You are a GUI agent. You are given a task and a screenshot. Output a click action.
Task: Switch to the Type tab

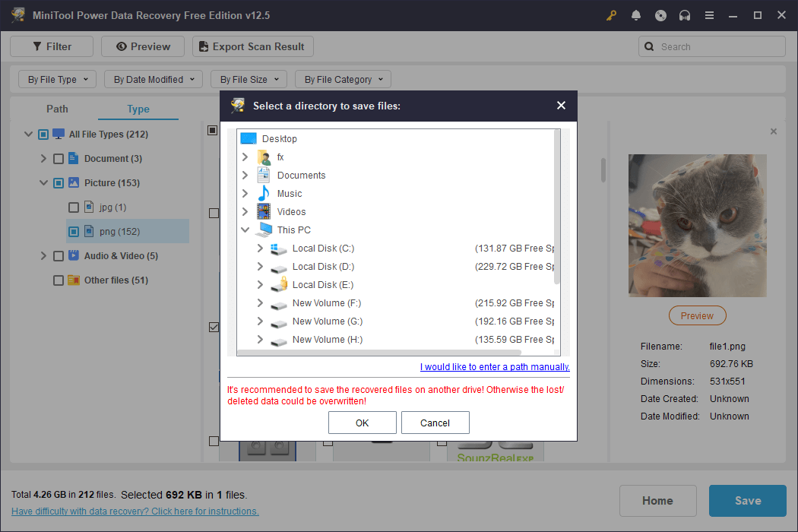pyautogui.click(x=138, y=109)
